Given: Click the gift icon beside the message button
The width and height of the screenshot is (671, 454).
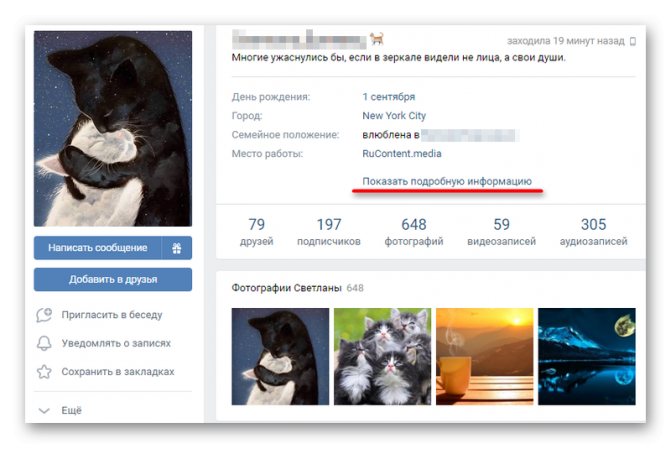Looking at the screenshot, I should (x=177, y=248).
